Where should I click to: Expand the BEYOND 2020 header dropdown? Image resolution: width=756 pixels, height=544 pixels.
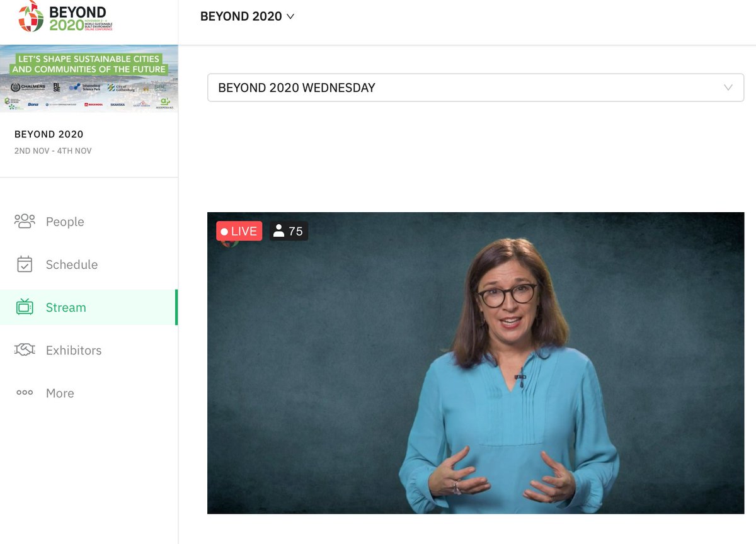coord(247,16)
